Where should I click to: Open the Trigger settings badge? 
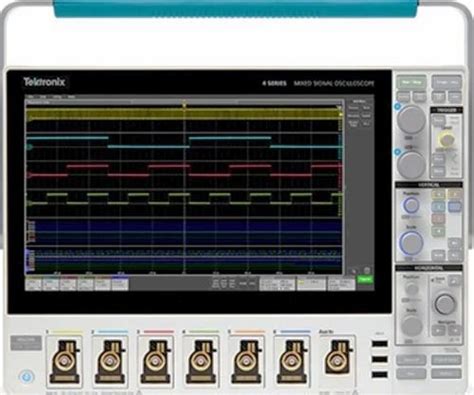tap(311, 284)
